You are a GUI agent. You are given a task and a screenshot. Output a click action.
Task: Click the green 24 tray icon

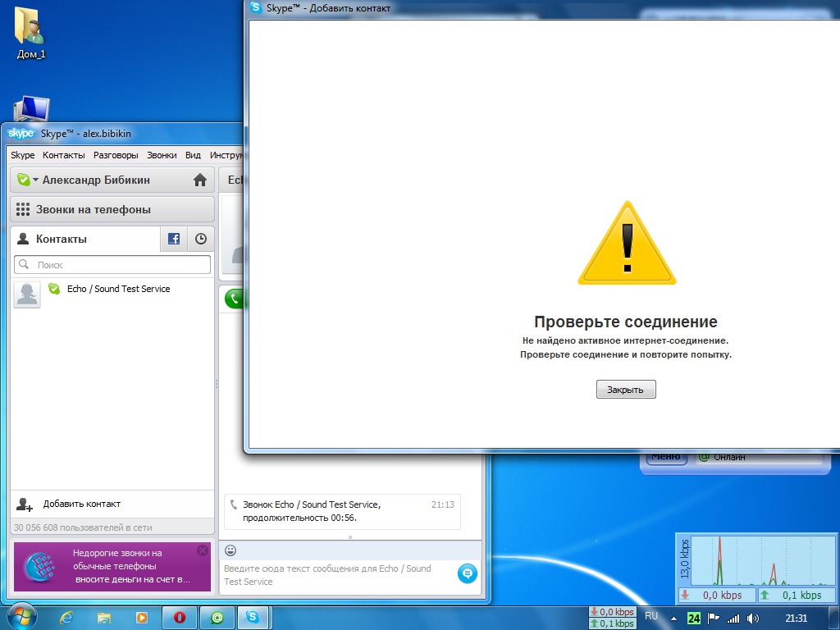point(694,619)
